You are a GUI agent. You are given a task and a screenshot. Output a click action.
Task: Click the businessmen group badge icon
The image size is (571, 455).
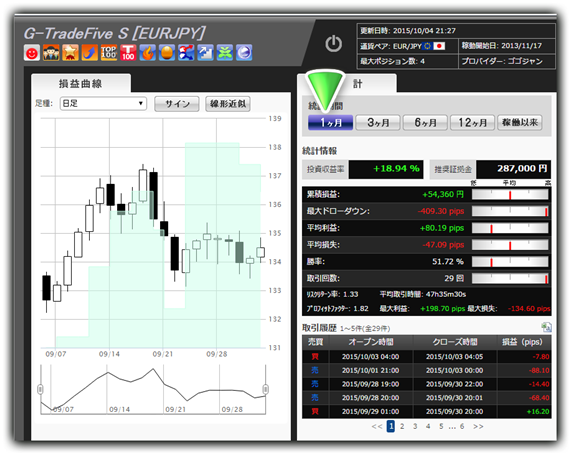pyautogui.click(x=51, y=53)
